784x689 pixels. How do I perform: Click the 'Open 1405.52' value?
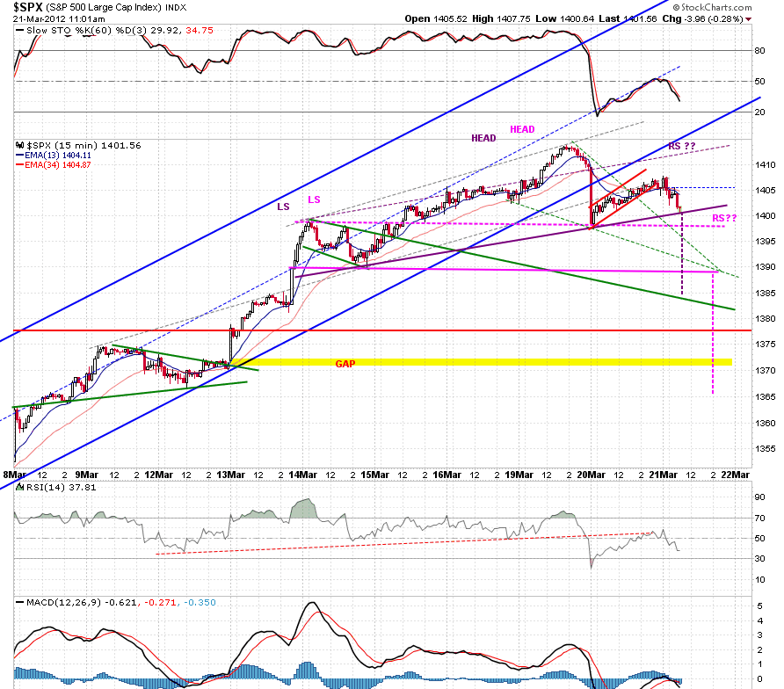tap(435, 18)
